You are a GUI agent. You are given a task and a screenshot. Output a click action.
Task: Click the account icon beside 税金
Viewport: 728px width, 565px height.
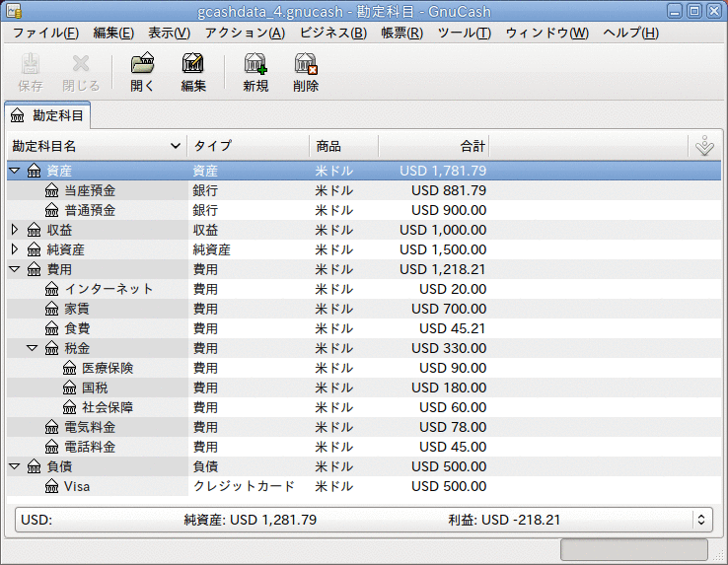tap(51, 348)
